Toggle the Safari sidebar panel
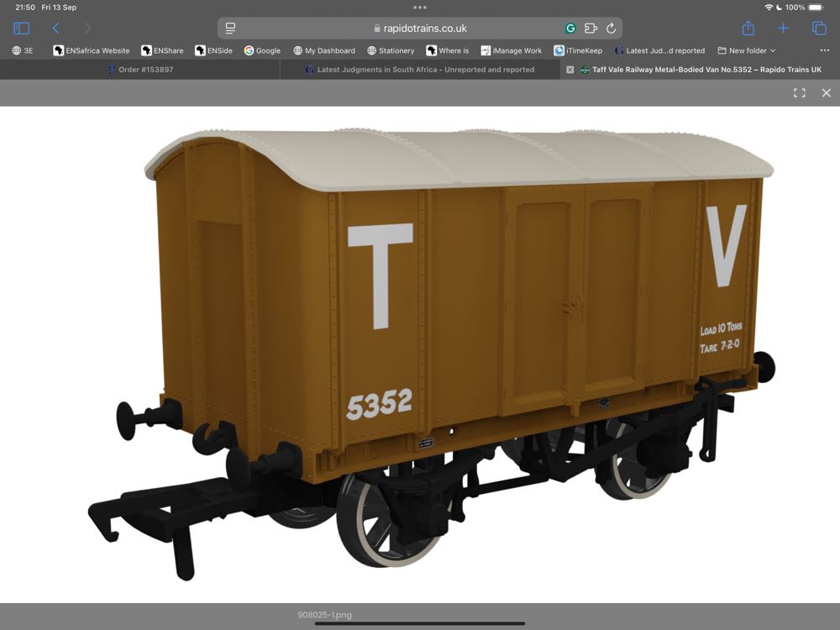Image resolution: width=840 pixels, height=630 pixels. [x=22, y=29]
